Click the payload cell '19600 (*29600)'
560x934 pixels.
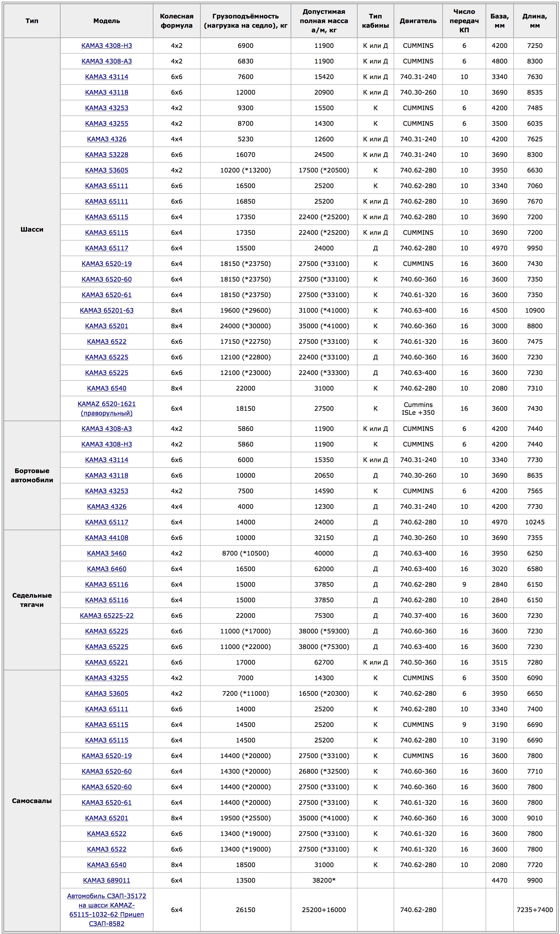click(246, 311)
